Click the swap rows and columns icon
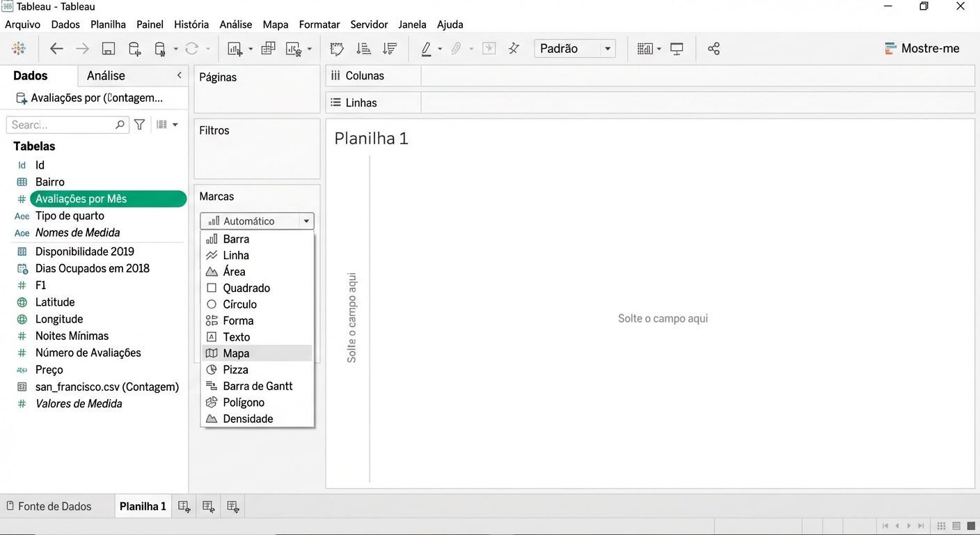980x535 pixels. 337,49
